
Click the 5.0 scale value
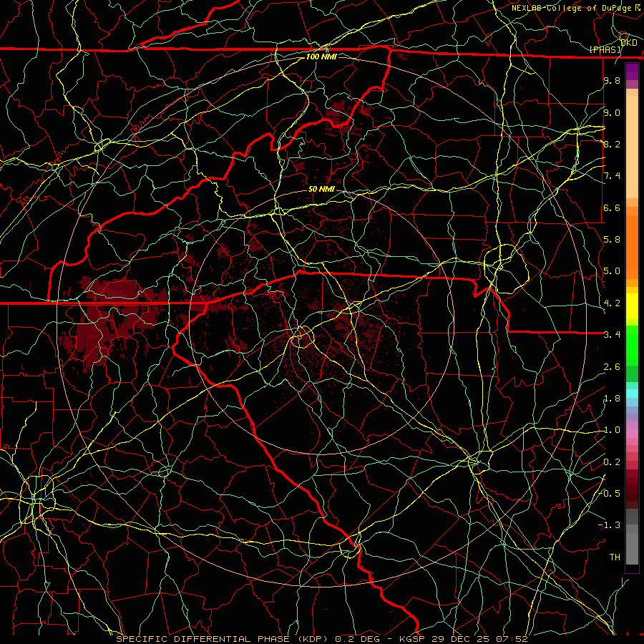tap(612, 271)
